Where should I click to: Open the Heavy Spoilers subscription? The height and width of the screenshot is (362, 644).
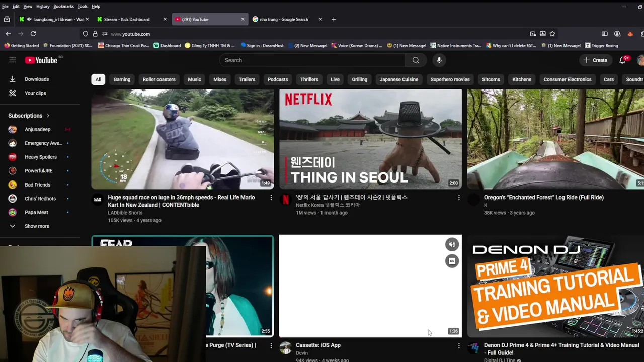click(41, 157)
